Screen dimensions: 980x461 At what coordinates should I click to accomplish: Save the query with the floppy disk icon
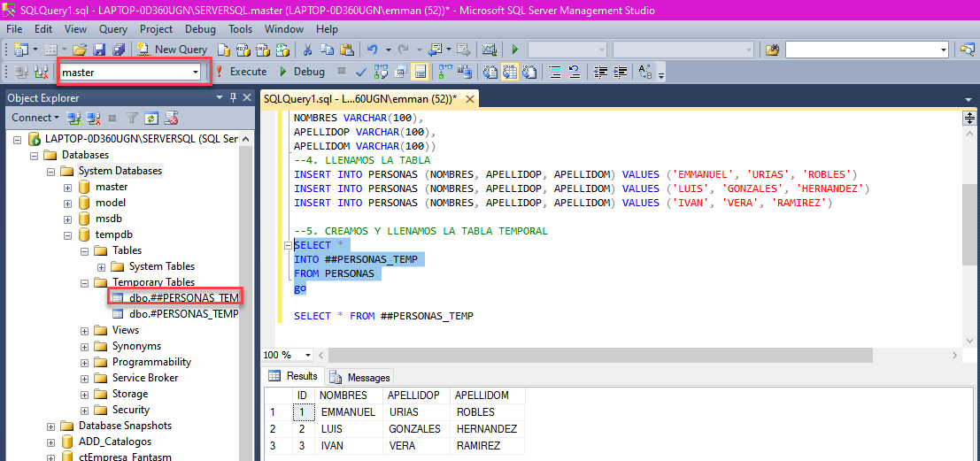pyautogui.click(x=99, y=50)
